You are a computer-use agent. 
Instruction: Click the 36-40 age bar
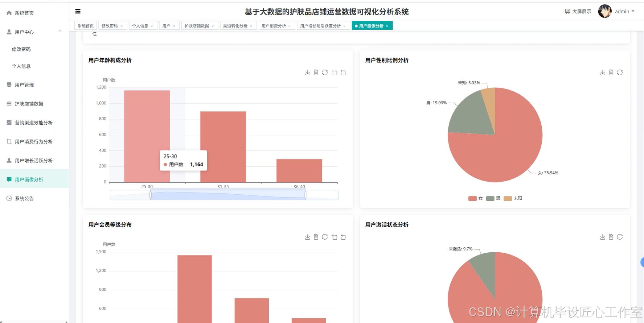[299, 171]
